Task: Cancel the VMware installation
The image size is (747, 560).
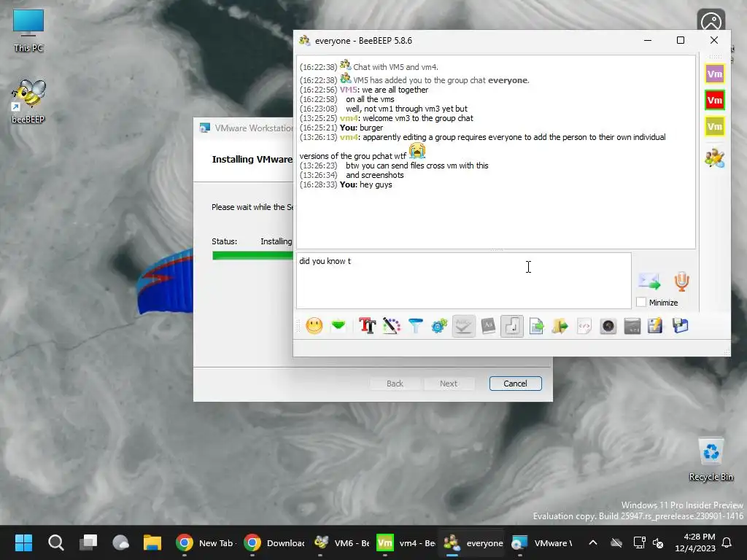Action: point(516,384)
